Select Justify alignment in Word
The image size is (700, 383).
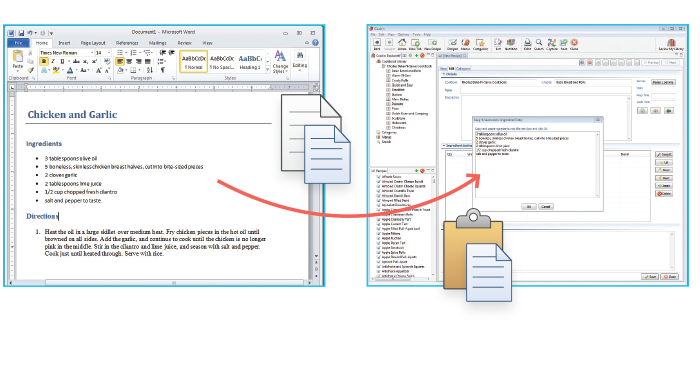click(147, 61)
